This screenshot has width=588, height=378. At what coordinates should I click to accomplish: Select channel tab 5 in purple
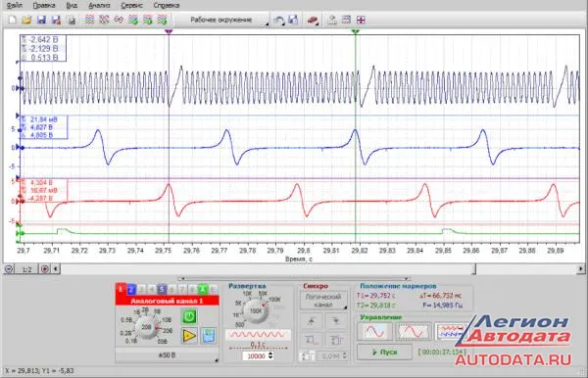coord(162,290)
